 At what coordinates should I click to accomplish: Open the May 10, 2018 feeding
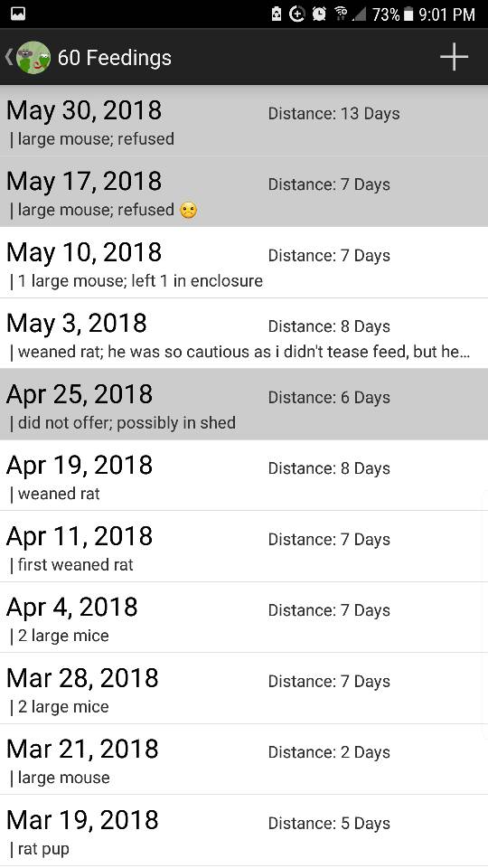point(244,262)
